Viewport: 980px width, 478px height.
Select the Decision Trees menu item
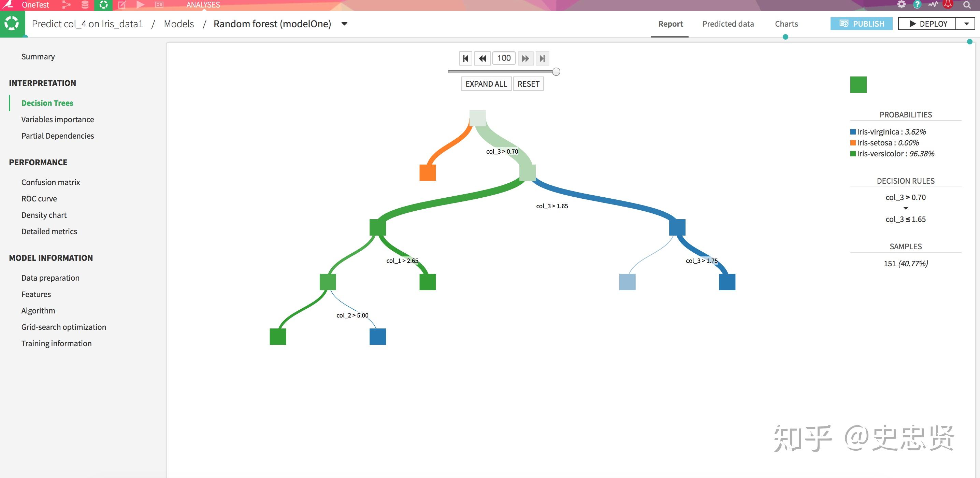(x=47, y=103)
